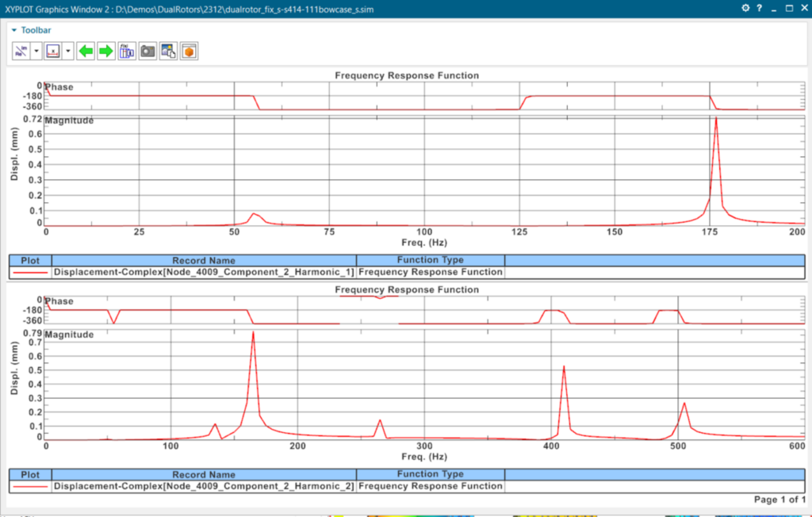Click the X-axis range setting icon
The width and height of the screenshot is (812, 517).
click(x=53, y=52)
